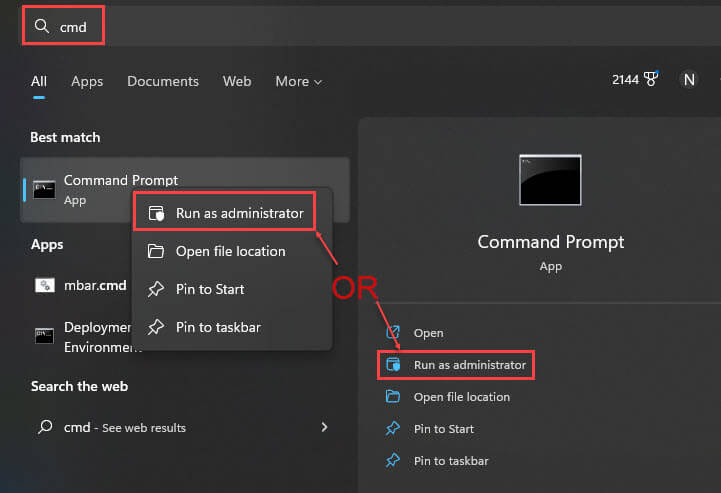Click the folder icon for Open file location in context menu
721x493 pixels.
pos(156,251)
